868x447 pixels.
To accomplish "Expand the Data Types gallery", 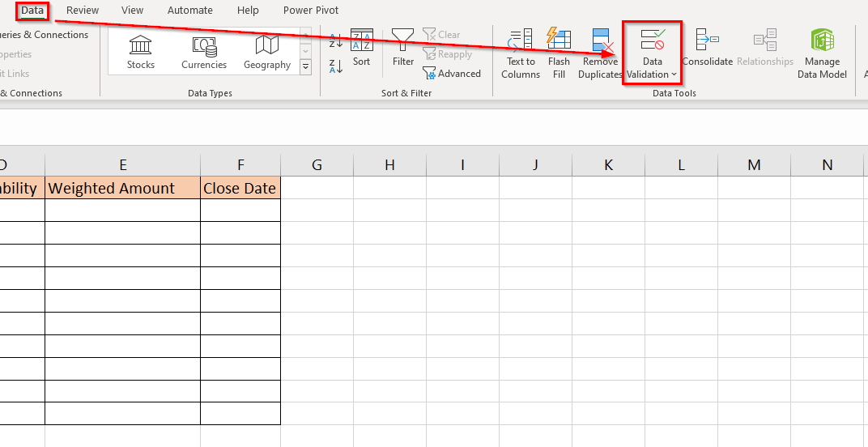I will tap(305, 67).
